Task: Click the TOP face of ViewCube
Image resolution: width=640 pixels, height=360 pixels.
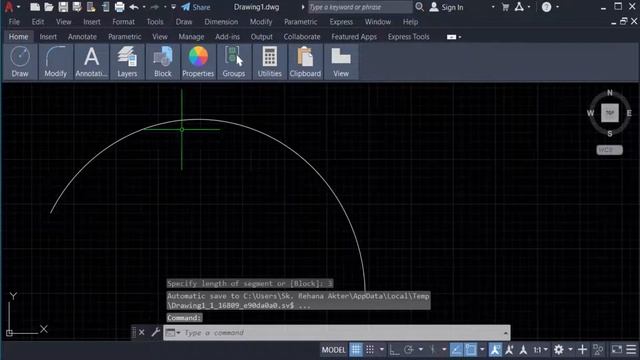Action: [610, 113]
